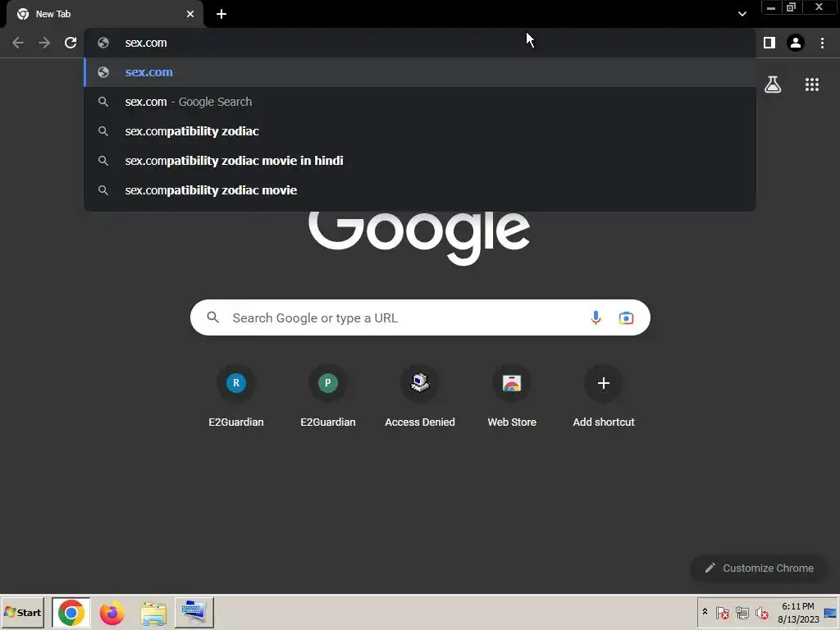
Task: Open the Web Store shortcut
Action: (x=512, y=396)
